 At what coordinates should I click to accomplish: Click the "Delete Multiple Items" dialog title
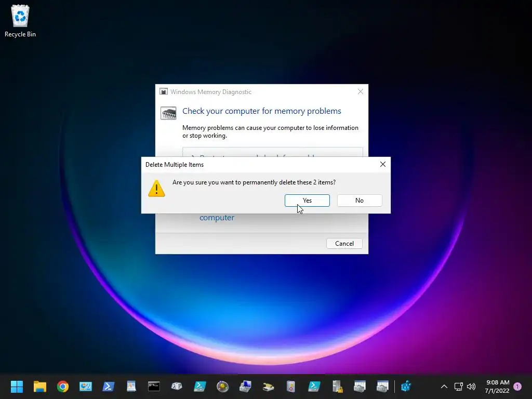(x=175, y=165)
